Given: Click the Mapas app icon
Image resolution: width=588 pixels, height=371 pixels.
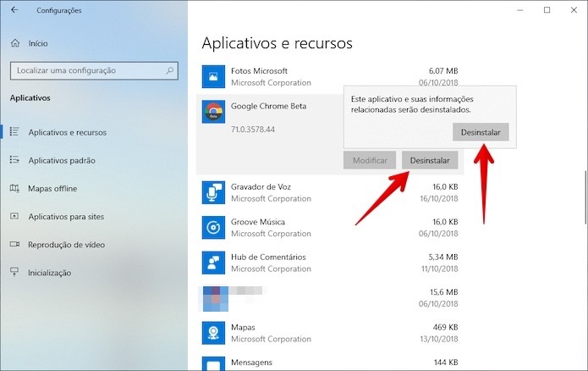Looking at the screenshot, I should click(x=213, y=333).
